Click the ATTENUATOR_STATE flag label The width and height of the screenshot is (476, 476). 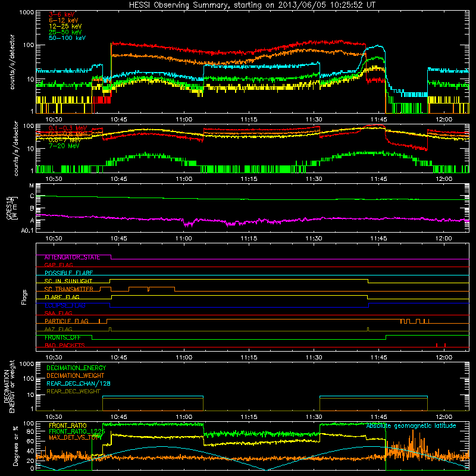(72, 258)
